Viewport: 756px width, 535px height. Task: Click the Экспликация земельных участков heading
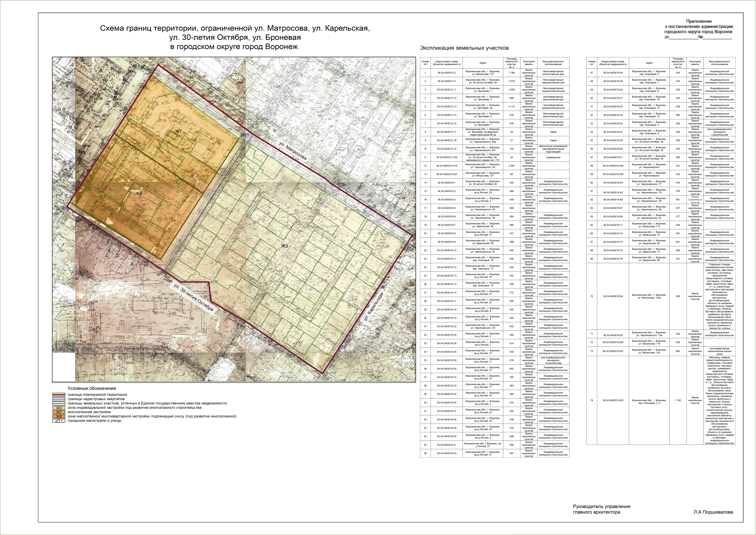coord(464,48)
